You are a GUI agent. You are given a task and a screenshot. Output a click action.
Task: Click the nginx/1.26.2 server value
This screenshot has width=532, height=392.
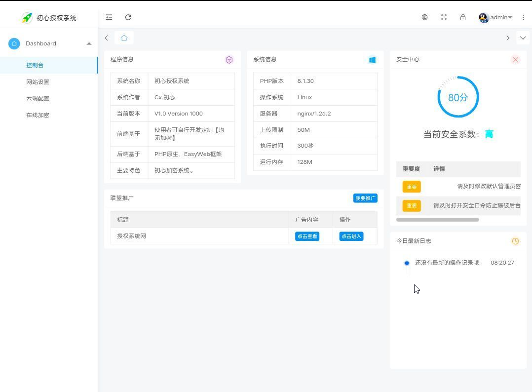pyautogui.click(x=314, y=114)
